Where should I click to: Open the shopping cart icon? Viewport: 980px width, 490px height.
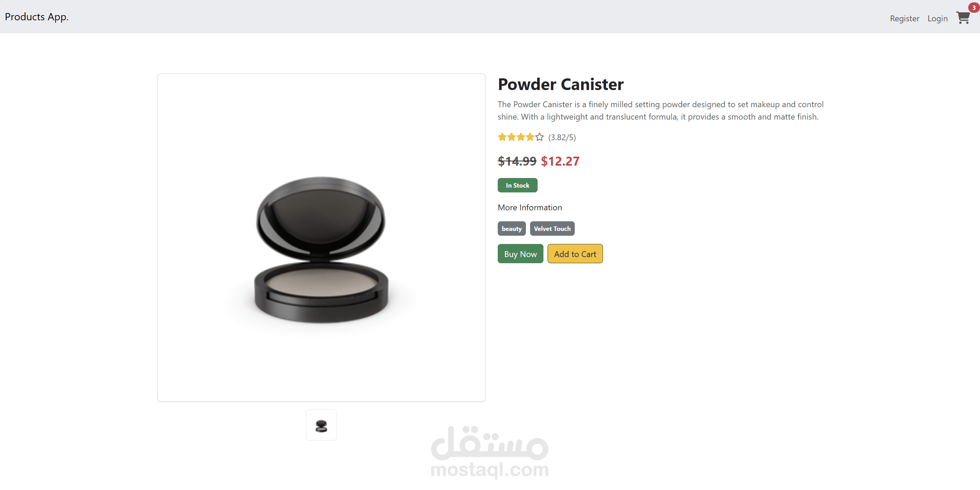pyautogui.click(x=963, y=18)
